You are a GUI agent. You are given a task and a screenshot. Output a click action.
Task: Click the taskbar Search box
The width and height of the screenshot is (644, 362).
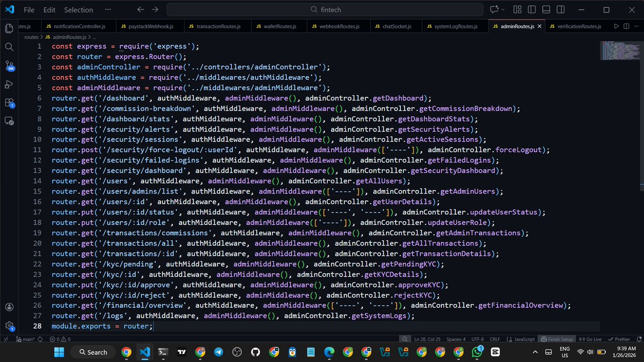pos(93,352)
